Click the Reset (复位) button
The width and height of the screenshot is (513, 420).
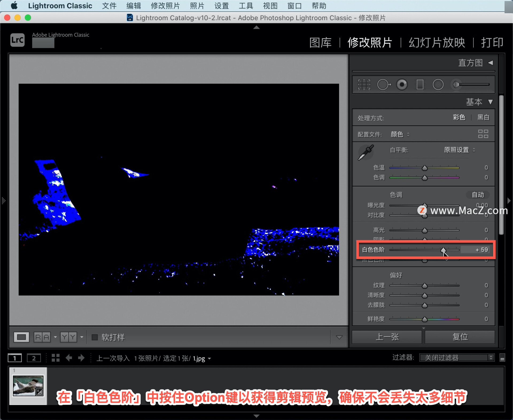460,337
